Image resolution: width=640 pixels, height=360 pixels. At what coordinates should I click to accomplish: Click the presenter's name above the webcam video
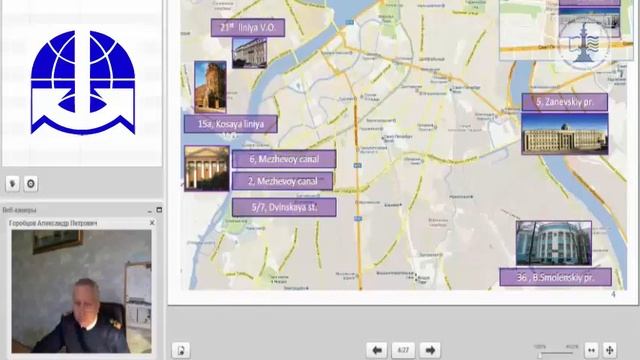pos(53,223)
